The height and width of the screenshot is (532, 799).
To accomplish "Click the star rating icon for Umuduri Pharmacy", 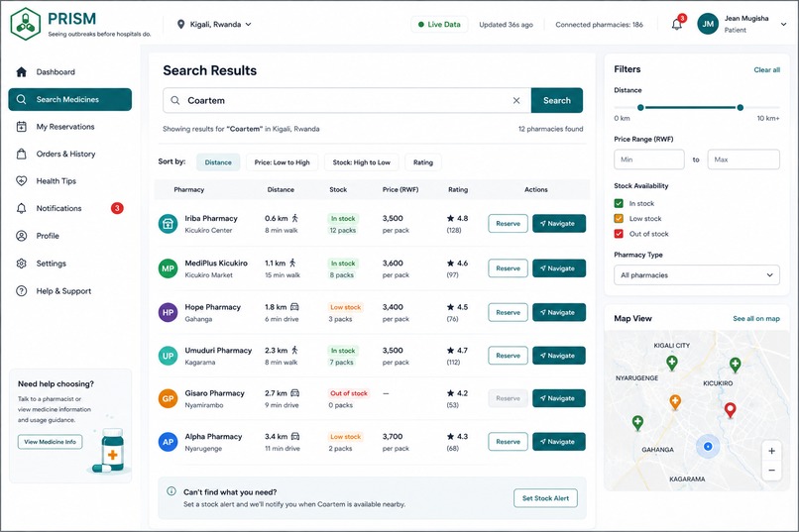I will tap(450, 351).
